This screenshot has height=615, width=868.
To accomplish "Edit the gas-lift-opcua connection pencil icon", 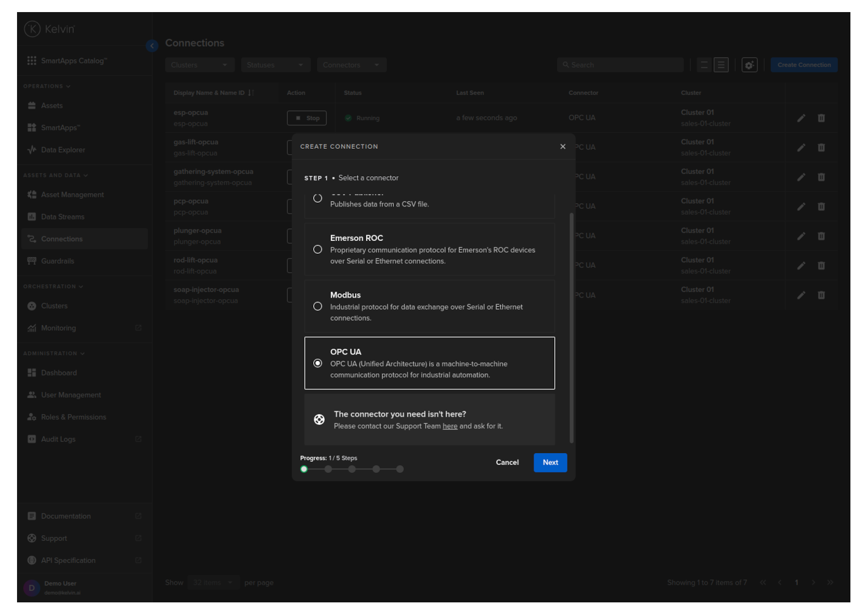I will [x=801, y=148].
